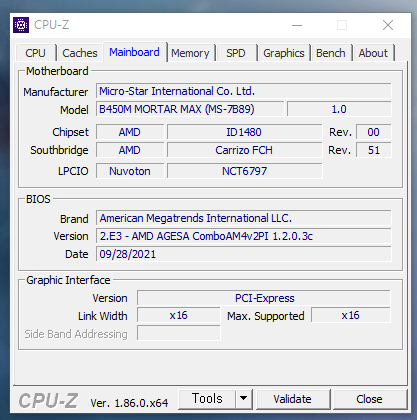Click the BIOS Date 09/28/2021 field
Screen dimensions: 417x420
pyautogui.click(x=244, y=254)
